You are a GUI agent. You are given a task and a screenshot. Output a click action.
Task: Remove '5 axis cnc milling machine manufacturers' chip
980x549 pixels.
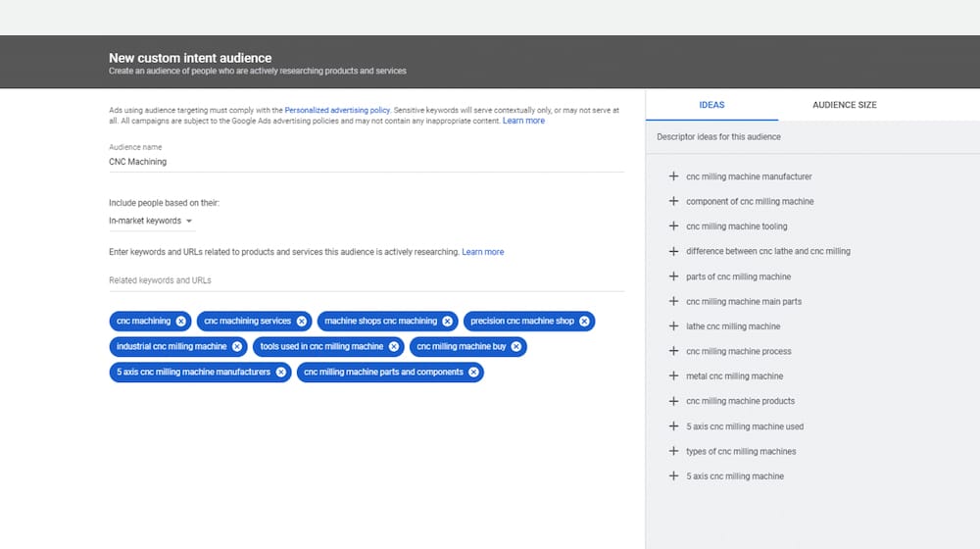point(280,373)
